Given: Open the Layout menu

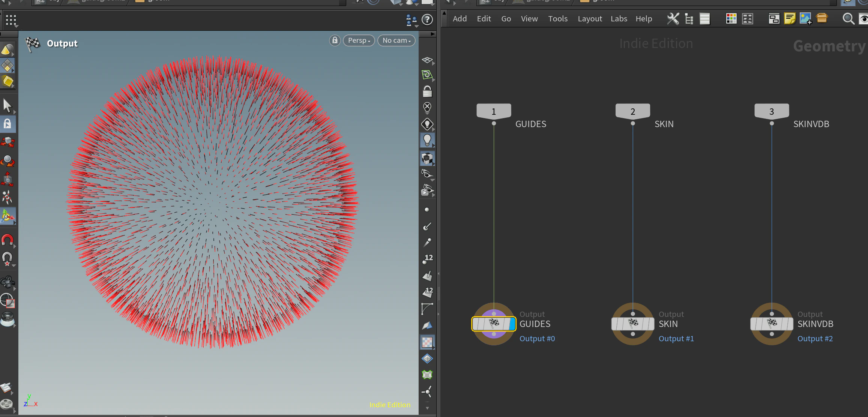Looking at the screenshot, I should tap(590, 19).
